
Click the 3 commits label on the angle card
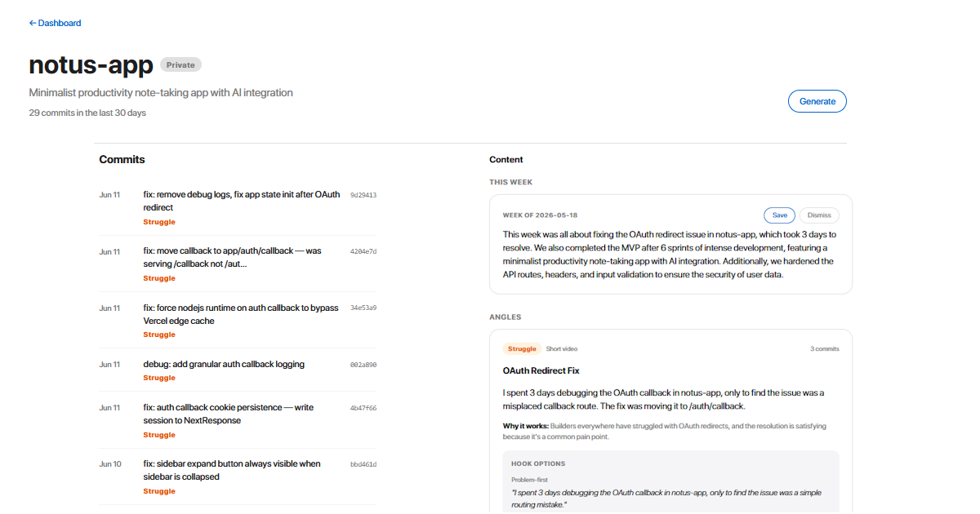825,348
